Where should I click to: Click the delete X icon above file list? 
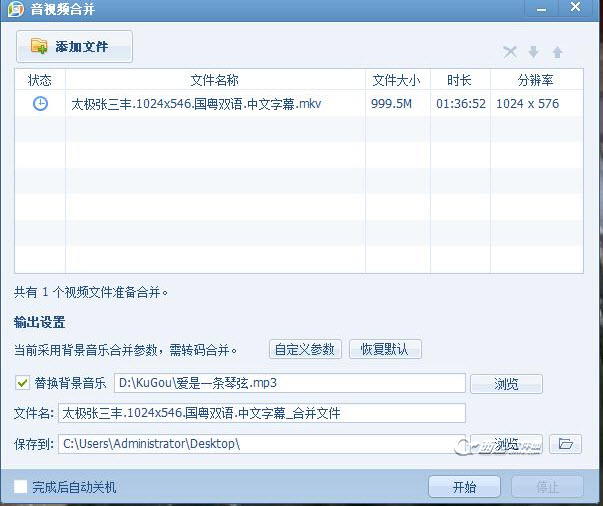coord(510,52)
